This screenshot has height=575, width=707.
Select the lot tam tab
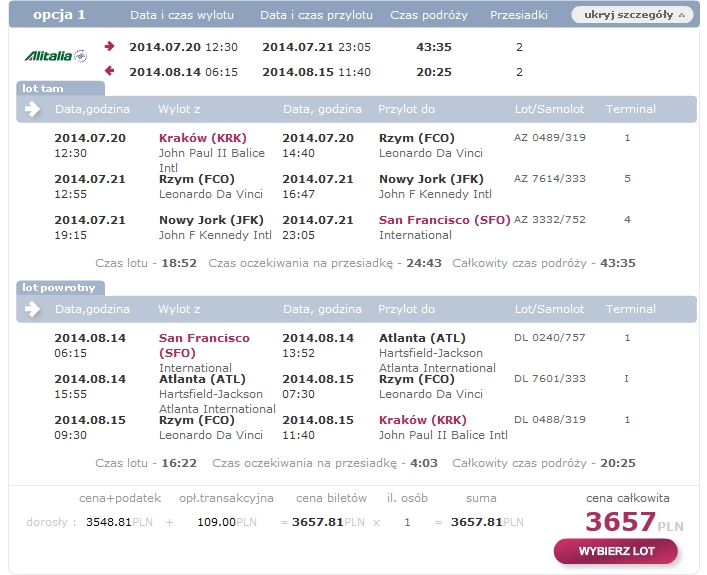click(60, 88)
